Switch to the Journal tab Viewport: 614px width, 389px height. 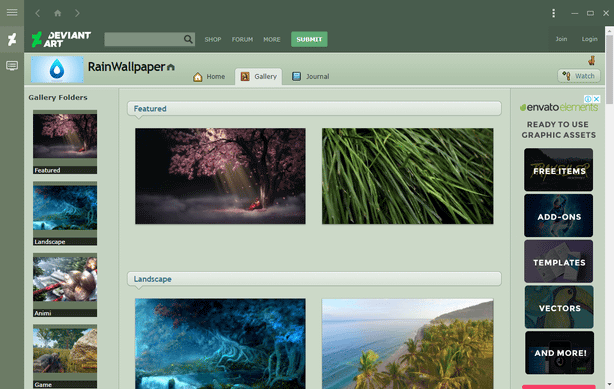[x=311, y=76]
